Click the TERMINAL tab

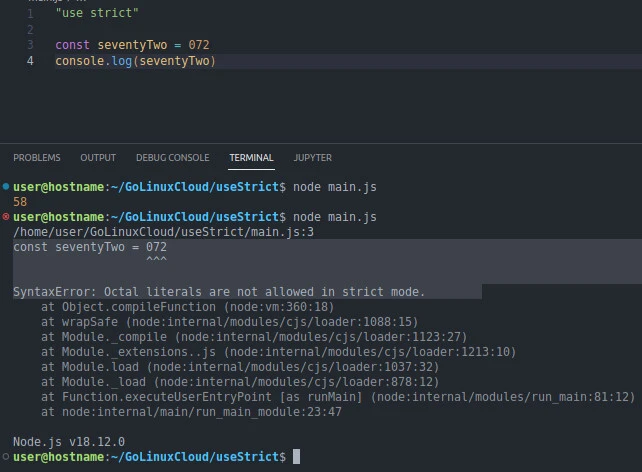click(x=251, y=158)
